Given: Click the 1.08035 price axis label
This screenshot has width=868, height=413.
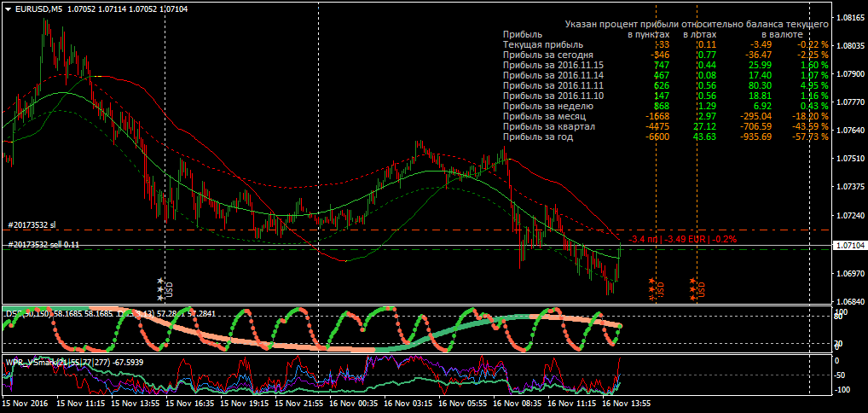Looking at the screenshot, I should click(851, 45).
